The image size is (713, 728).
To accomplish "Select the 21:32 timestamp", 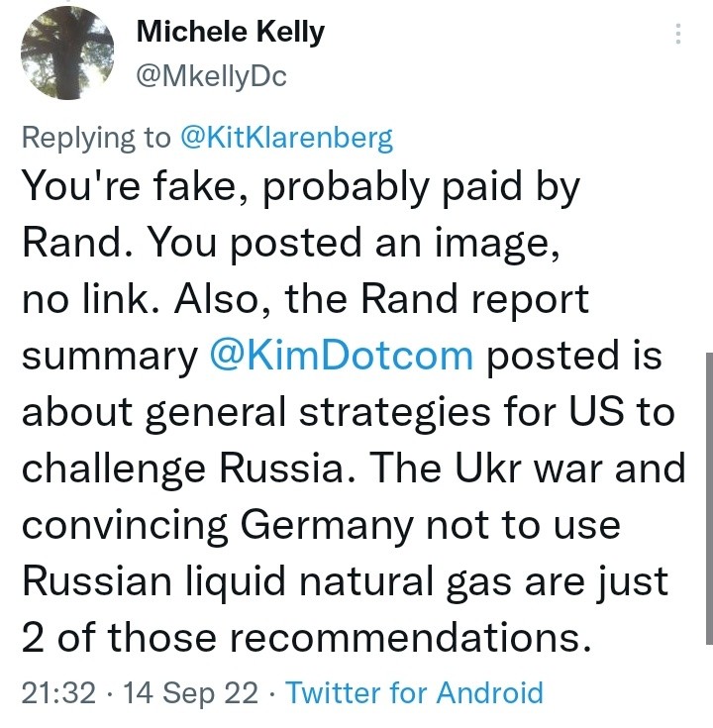I will point(59,692).
